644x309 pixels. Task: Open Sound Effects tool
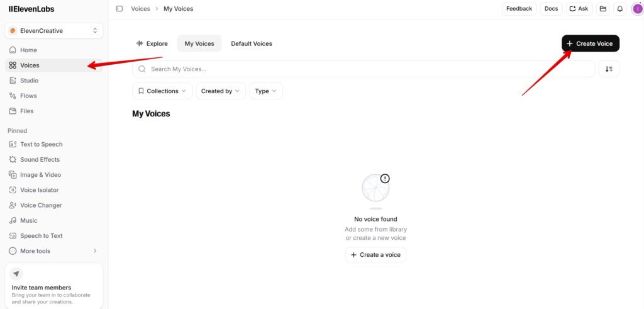point(54,159)
